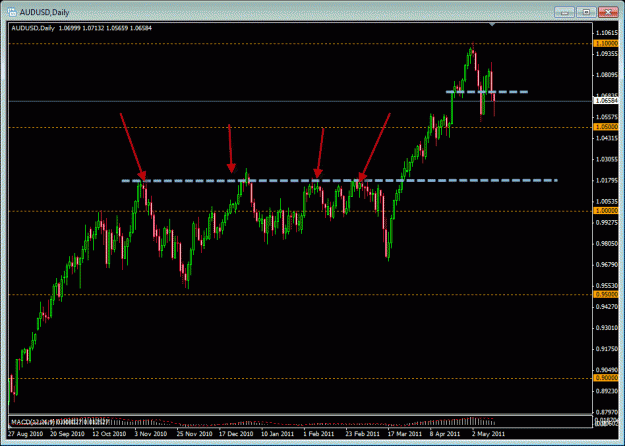Image resolution: width=625 pixels, height=446 pixels.
Task: Click the 0.99275 price scale value
Action: (x=607, y=222)
